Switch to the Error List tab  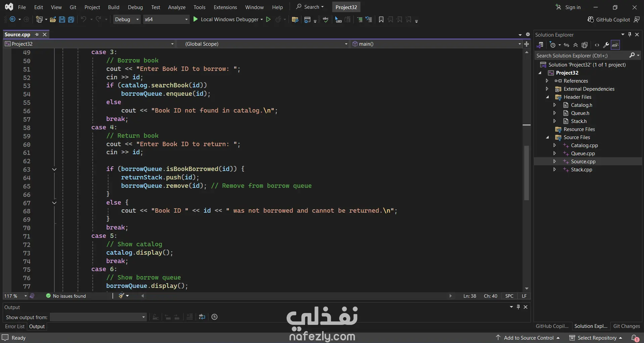[x=15, y=327]
